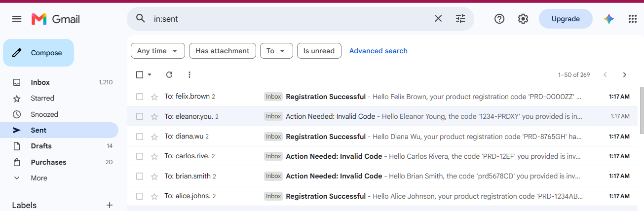Go to older page arrow
Screen dimensions: 644x211
pos(625,75)
